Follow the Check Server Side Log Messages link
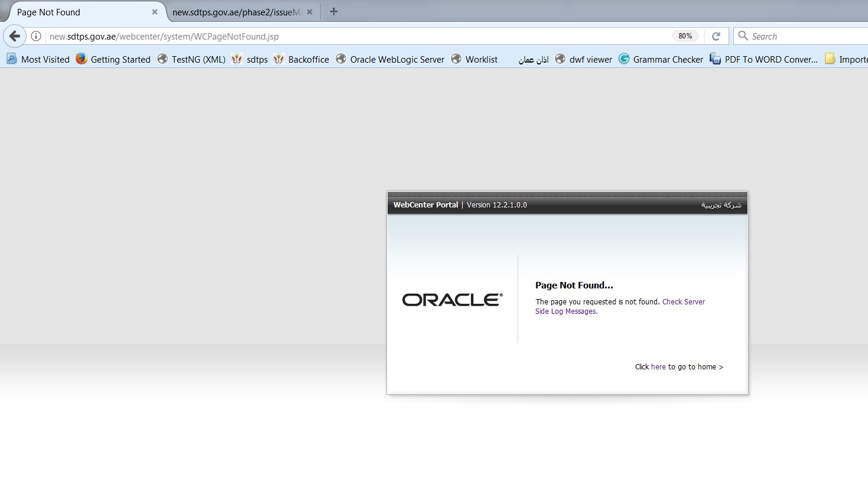The image size is (868, 487). tap(620, 306)
